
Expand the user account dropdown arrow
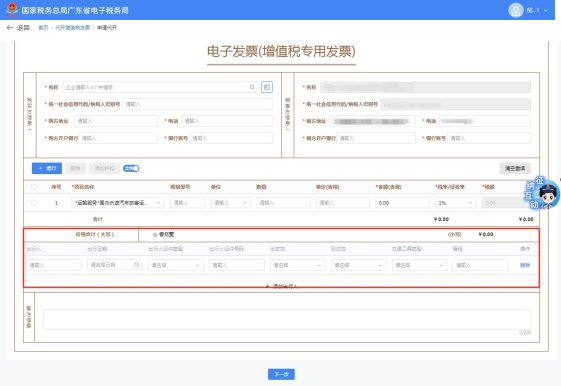pyautogui.click(x=546, y=10)
